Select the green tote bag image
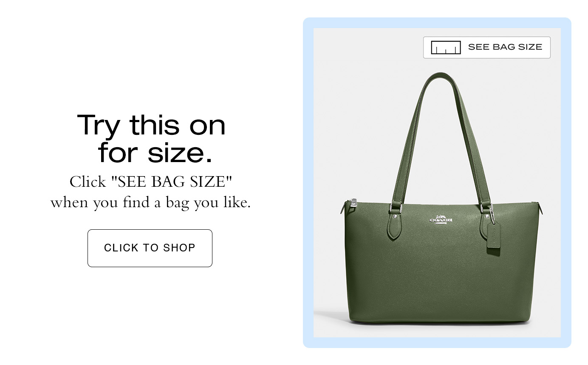Screen dimensions: 588x365 point(441,198)
